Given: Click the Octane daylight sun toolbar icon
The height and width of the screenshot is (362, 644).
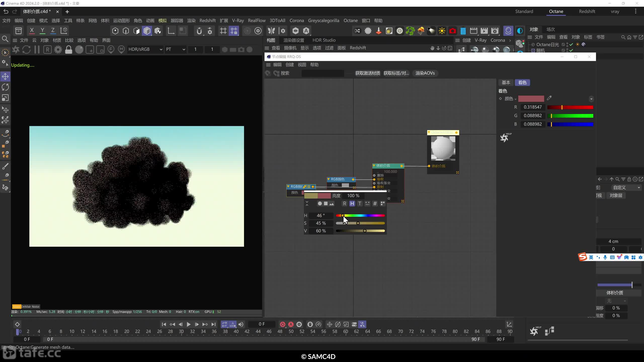Looking at the screenshot, I should click(442, 31).
